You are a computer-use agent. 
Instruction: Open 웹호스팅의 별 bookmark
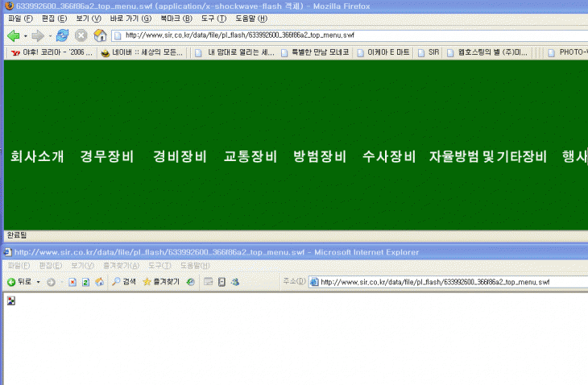(x=487, y=52)
